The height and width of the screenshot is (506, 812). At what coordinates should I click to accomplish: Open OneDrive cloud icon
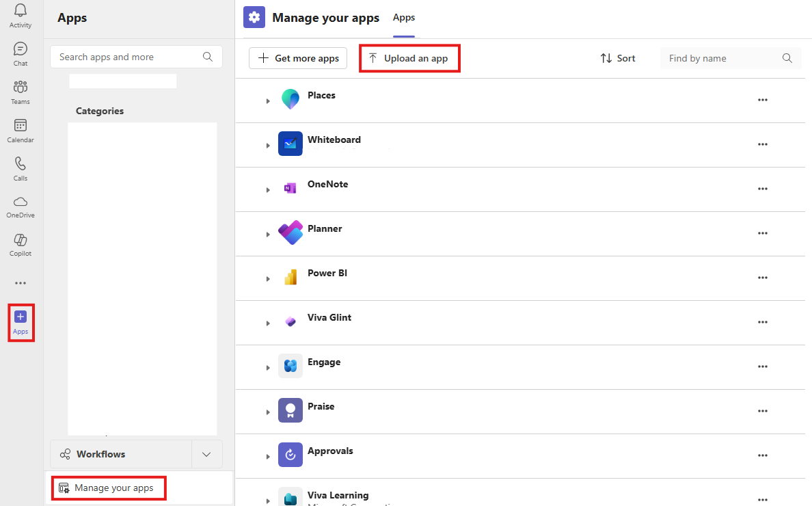click(x=21, y=202)
